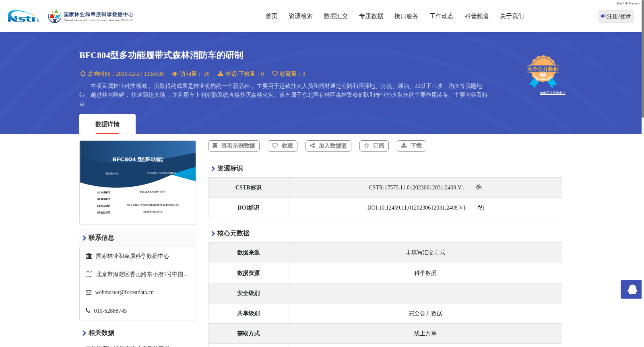Click the 未填写汇交方式 value

(425, 253)
